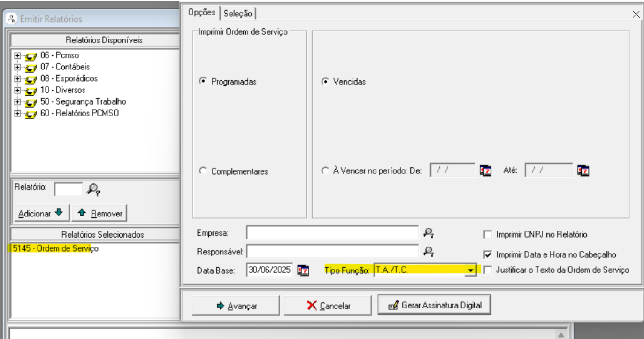644x339 pixels.
Task: Click Gerar Assinatura Digital button
Action: tap(435, 305)
